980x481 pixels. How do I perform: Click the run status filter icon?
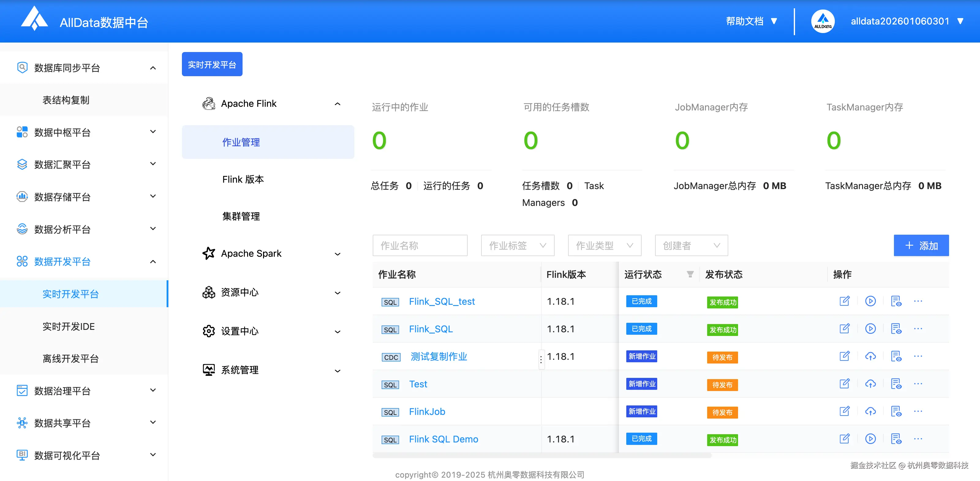pos(690,274)
